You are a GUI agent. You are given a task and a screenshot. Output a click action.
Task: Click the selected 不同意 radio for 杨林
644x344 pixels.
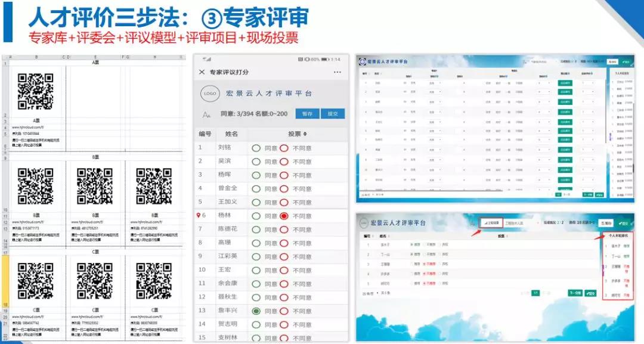point(284,216)
